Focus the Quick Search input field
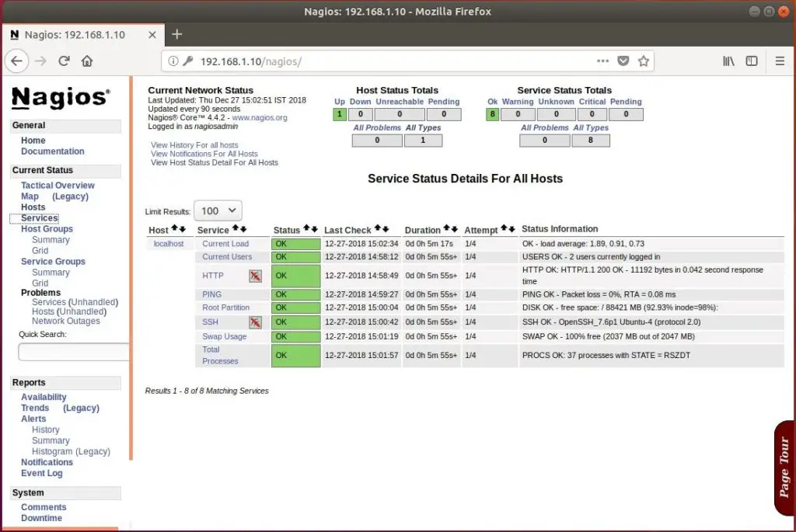The image size is (796, 532). coord(74,352)
